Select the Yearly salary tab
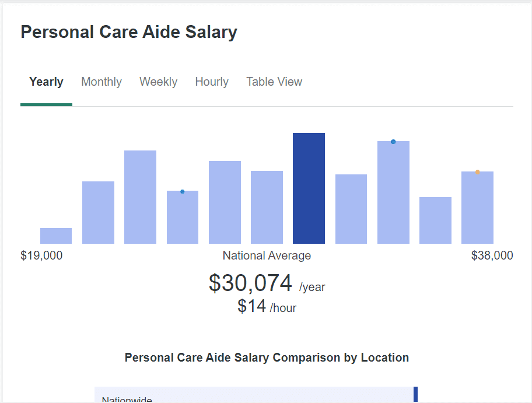 pyautogui.click(x=46, y=82)
